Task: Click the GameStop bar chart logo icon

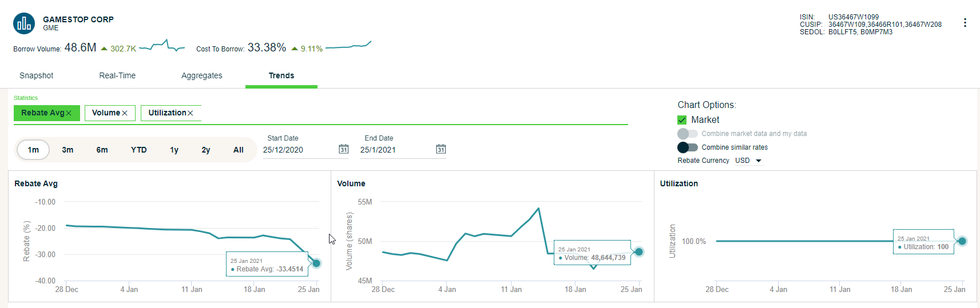Action: pos(24,23)
